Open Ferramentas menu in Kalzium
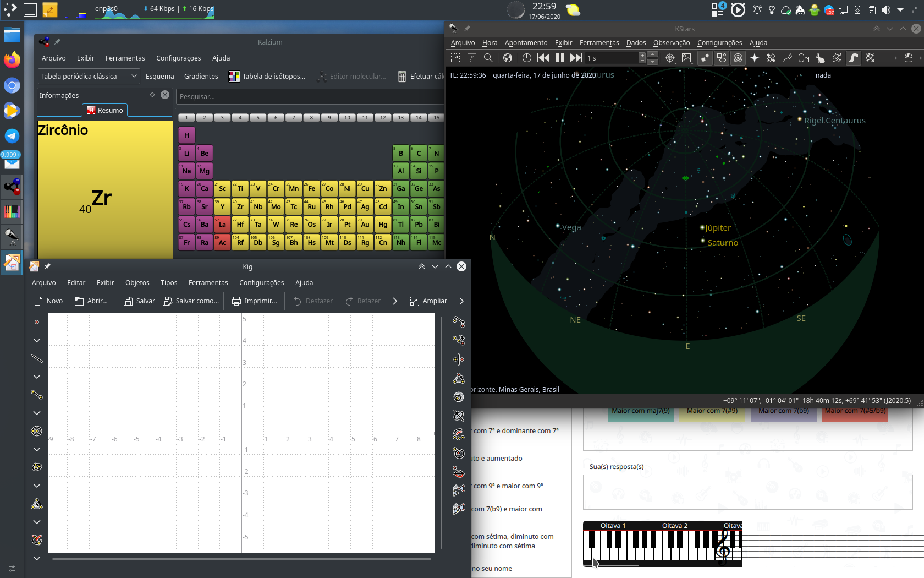The width and height of the screenshot is (924, 578). pyautogui.click(x=125, y=58)
